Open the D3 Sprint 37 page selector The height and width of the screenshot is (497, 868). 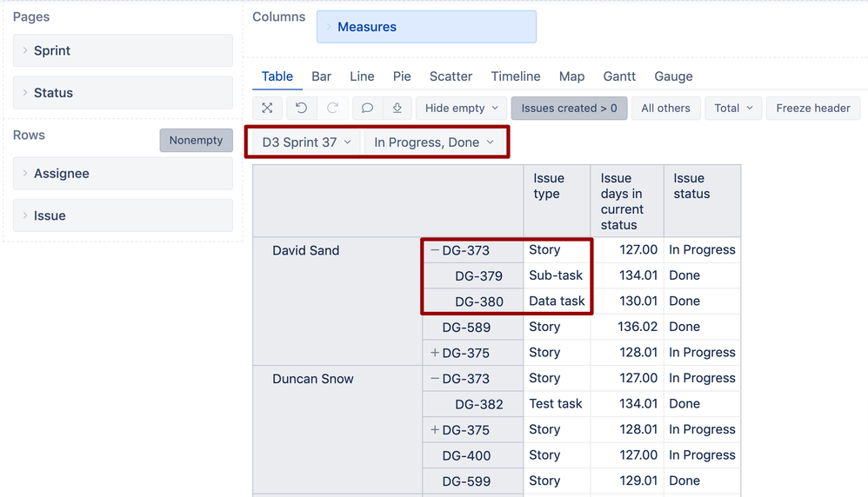click(307, 142)
